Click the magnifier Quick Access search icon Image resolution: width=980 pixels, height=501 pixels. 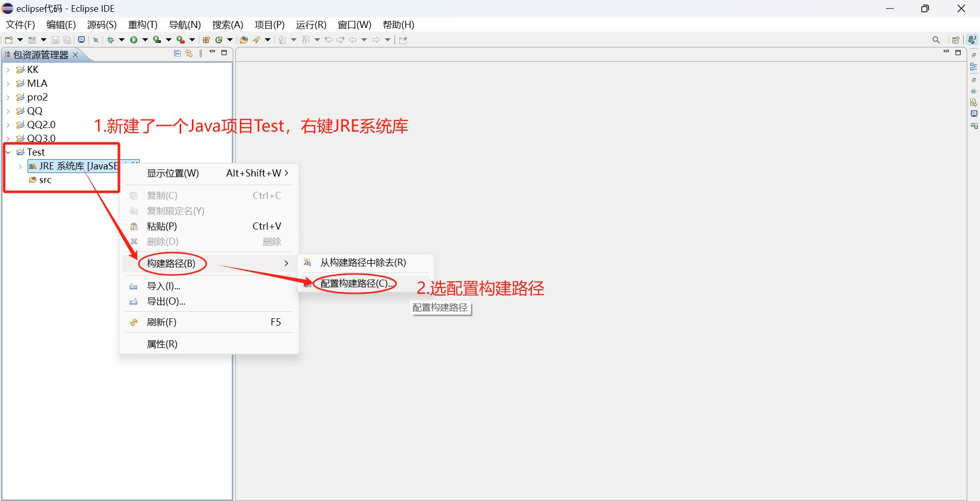pyautogui.click(x=936, y=40)
